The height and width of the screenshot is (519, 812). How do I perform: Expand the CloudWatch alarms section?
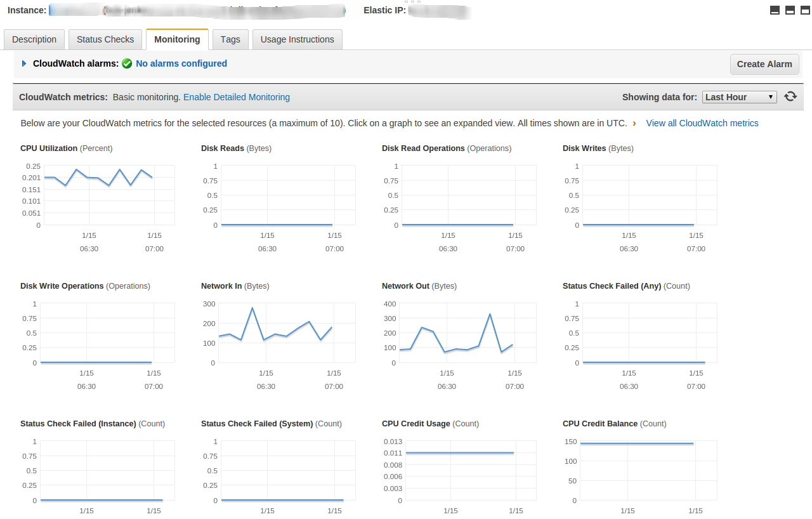coord(24,63)
